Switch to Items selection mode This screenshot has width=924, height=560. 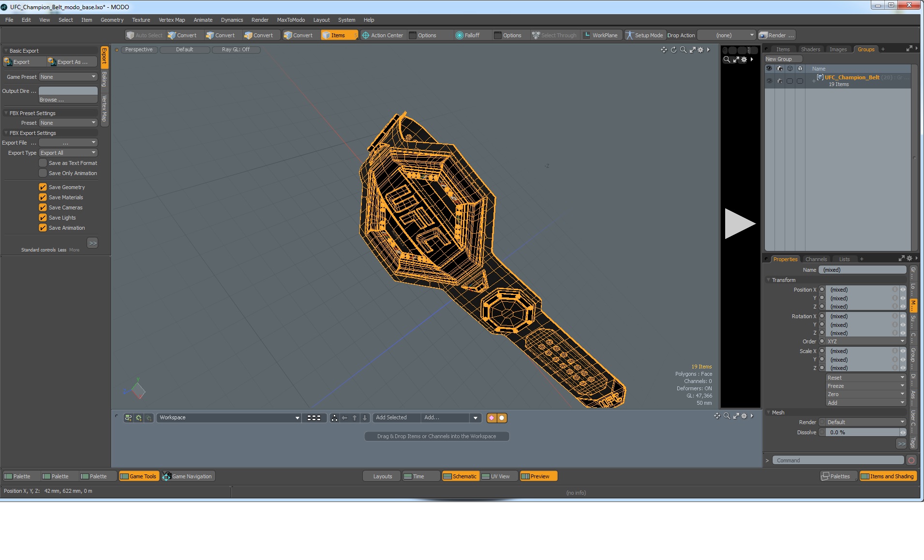point(339,35)
